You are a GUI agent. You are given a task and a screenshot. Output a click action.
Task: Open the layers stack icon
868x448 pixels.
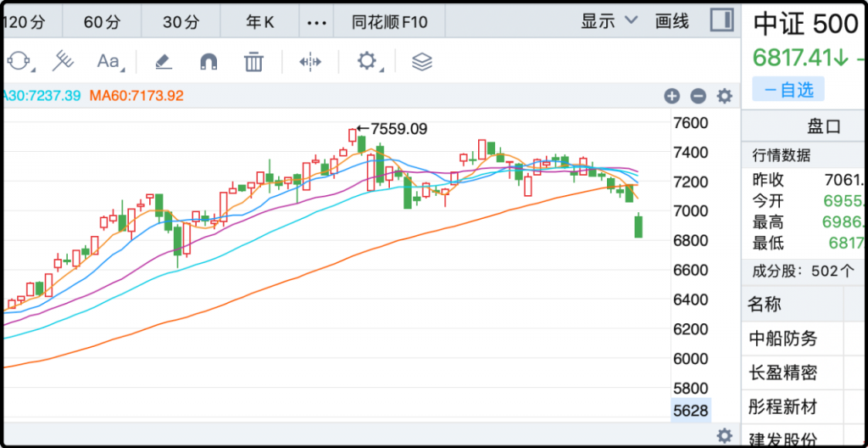pos(421,61)
